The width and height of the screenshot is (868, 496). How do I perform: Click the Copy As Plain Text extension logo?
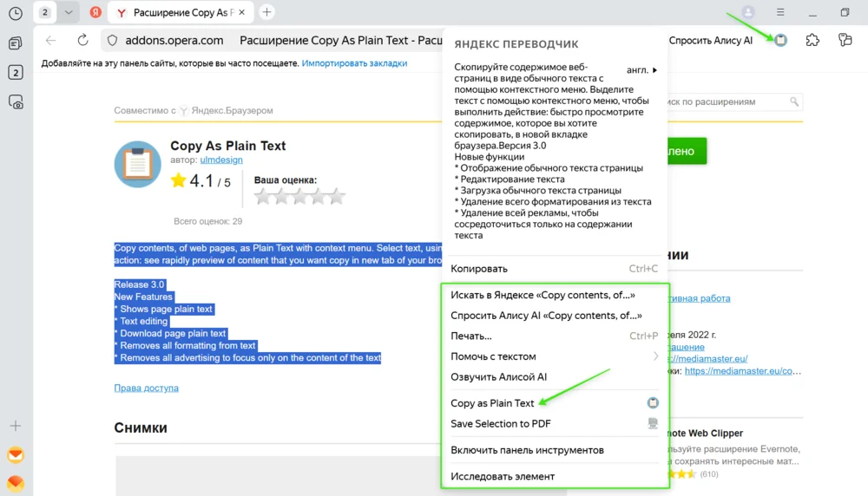(x=137, y=164)
